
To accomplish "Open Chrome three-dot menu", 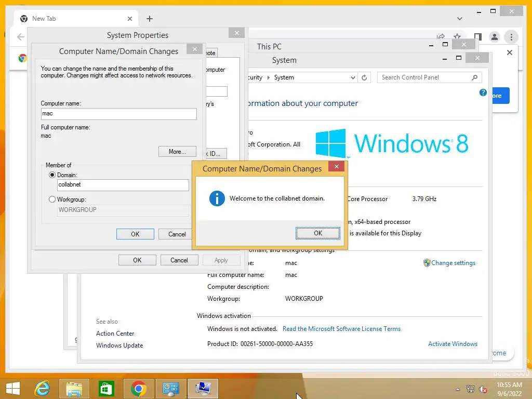I will tap(511, 37).
